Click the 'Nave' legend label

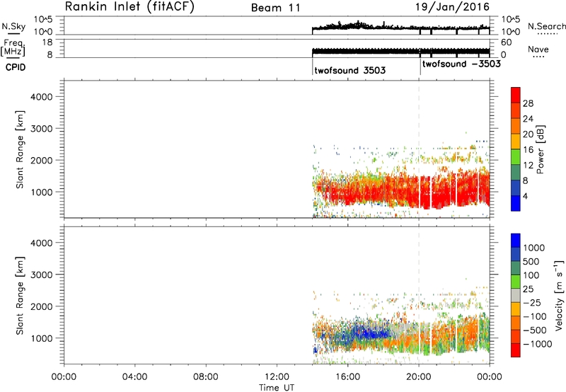tap(538, 50)
